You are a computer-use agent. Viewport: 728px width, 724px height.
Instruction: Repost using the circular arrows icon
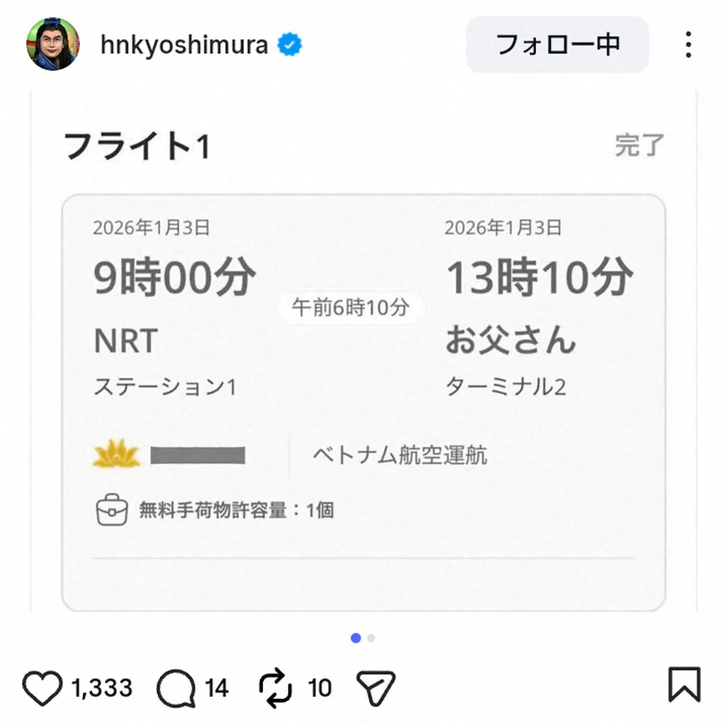pyautogui.click(x=275, y=688)
